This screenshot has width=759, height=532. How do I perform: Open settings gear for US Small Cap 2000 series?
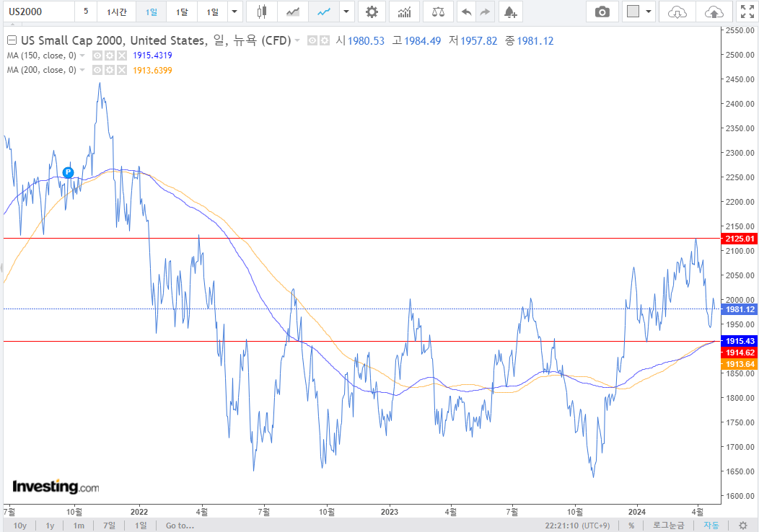[325, 40]
